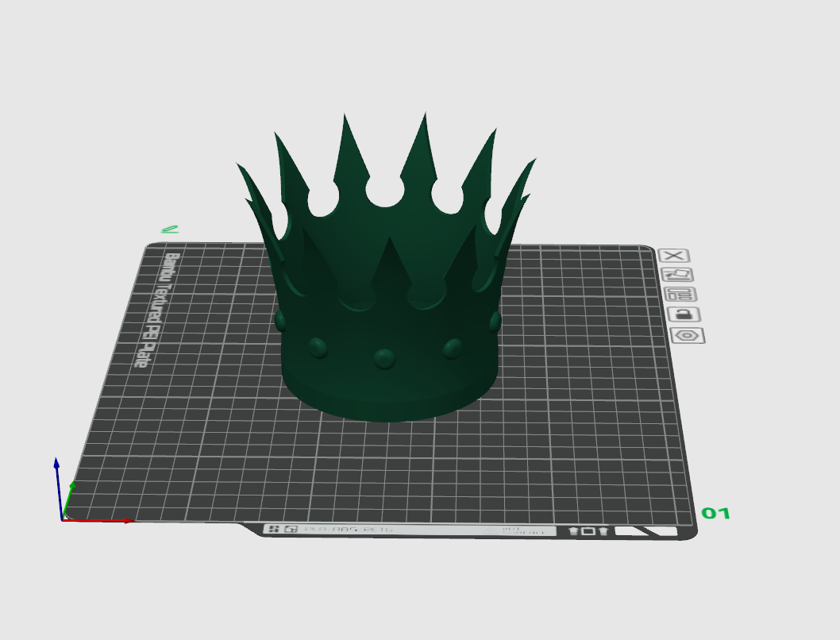Toggle the plate lock icon
The image size is (840, 640).
[x=684, y=314]
